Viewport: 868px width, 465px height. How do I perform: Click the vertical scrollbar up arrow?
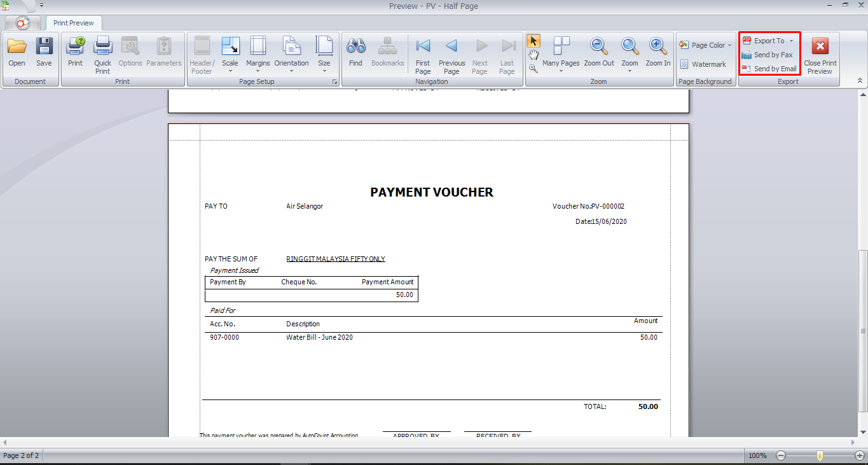pos(863,94)
